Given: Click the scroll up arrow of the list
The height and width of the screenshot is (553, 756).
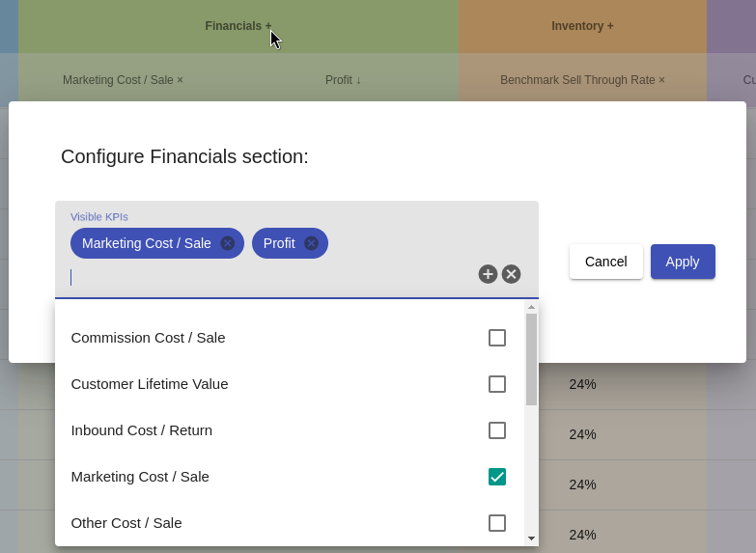Looking at the screenshot, I should click(531, 307).
